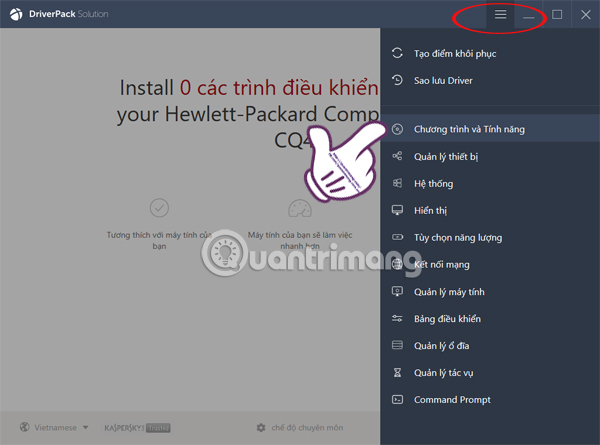Click the Quản lý ổ đĩa disk icon
The width and height of the screenshot is (600, 445).
coord(397,345)
